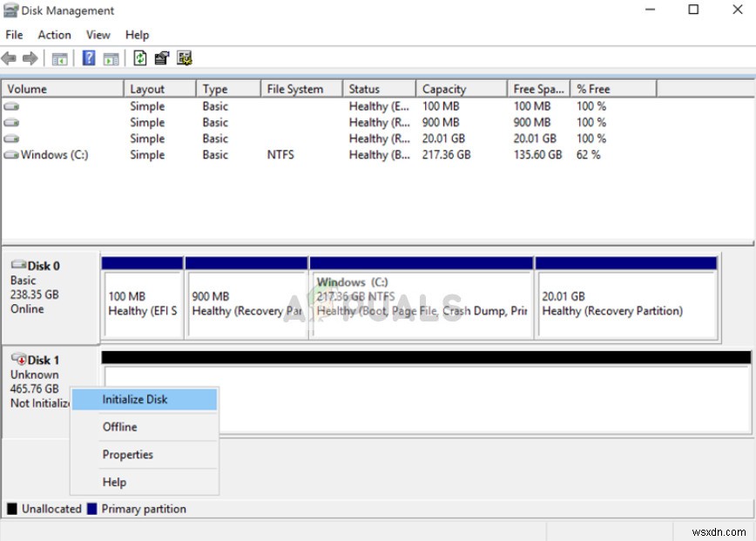Select Help in the context menu

pos(145,482)
